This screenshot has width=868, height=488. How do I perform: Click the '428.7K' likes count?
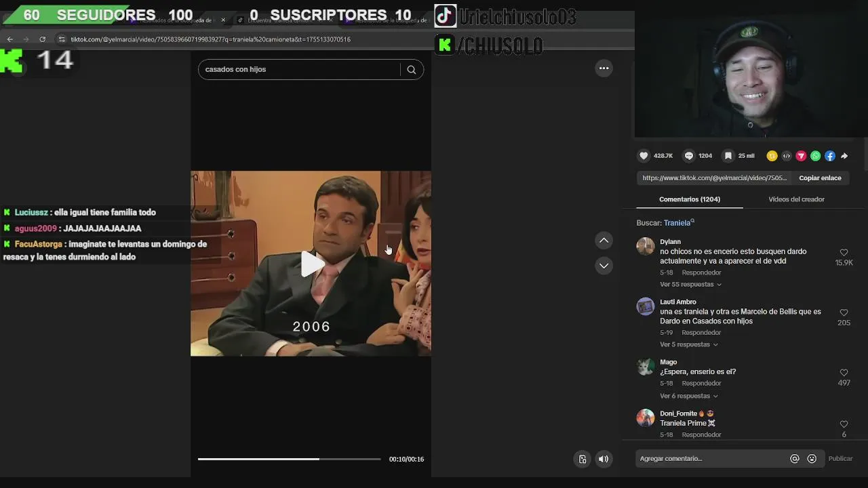663,156
